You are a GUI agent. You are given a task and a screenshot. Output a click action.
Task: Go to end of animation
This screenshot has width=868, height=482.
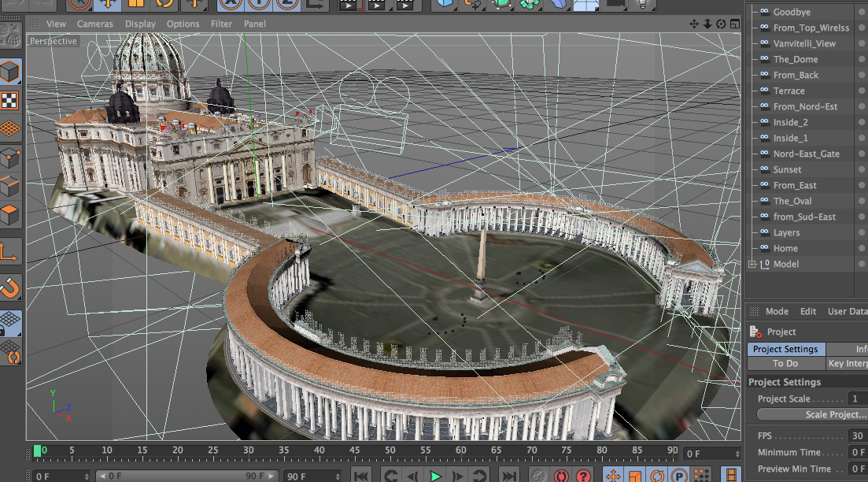(508, 476)
